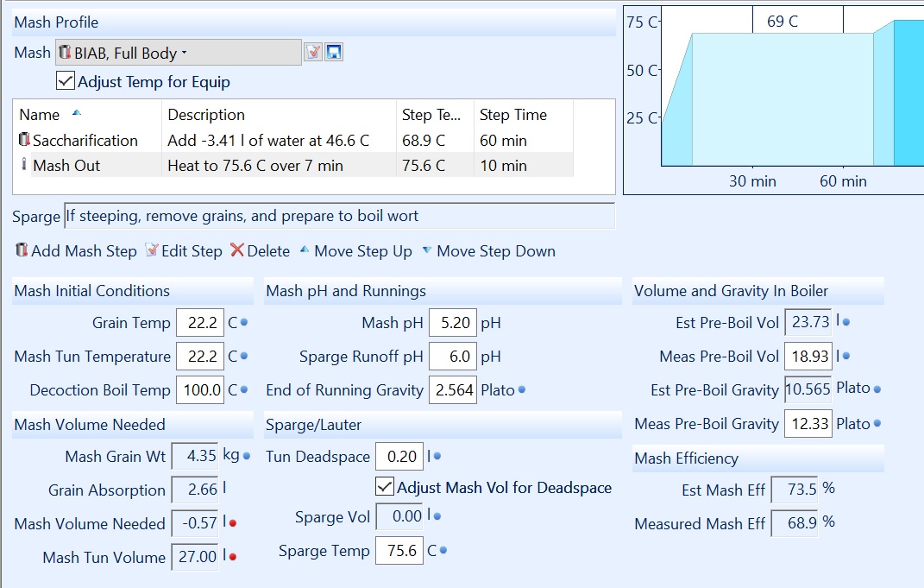Screen dimensions: 924x588
Task: Click Move Step Up arrow icon
Action: [305, 251]
